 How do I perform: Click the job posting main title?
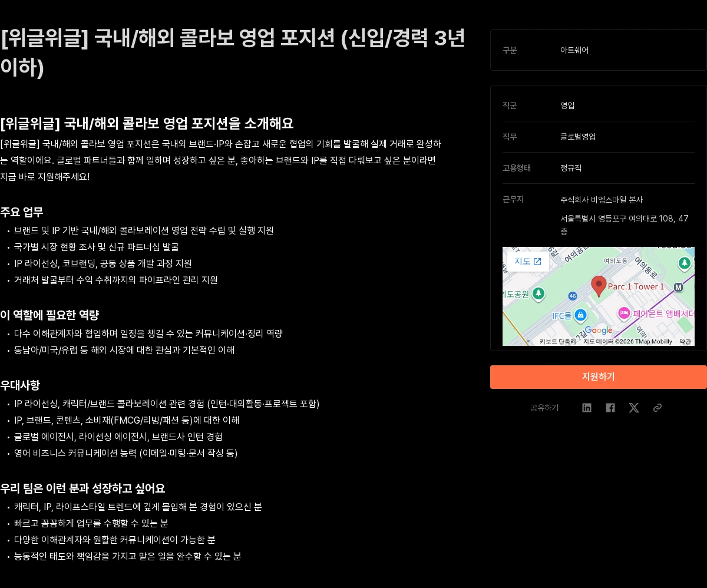(x=233, y=52)
